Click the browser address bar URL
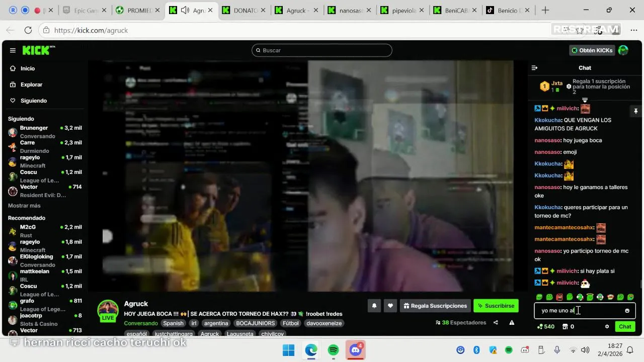The width and height of the screenshot is (644, 362). pos(91,30)
